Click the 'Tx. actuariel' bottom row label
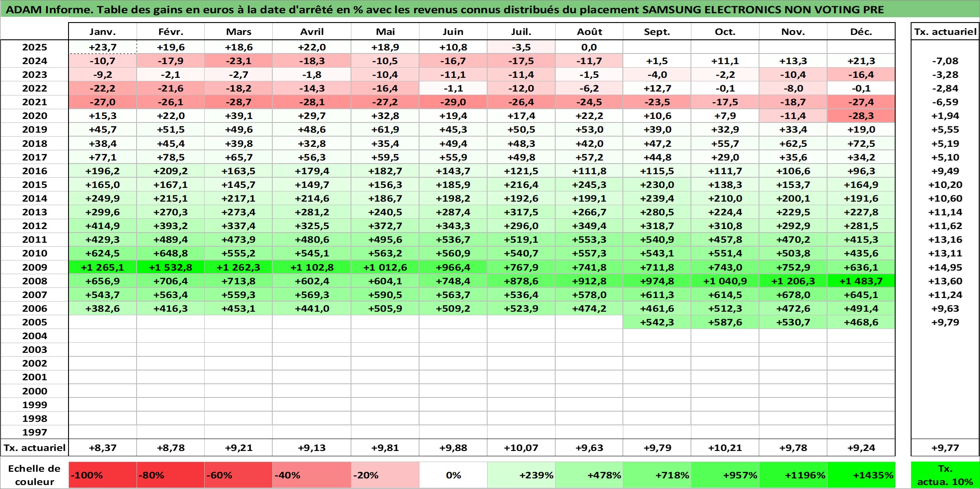Viewport: 980px width, 489px height. pos(34,448)
